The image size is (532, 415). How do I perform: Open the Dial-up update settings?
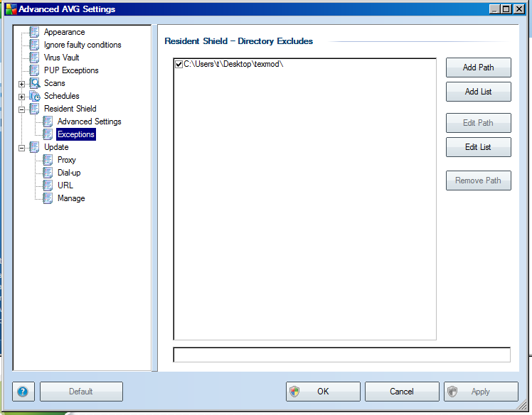click(x=69, y=173)
